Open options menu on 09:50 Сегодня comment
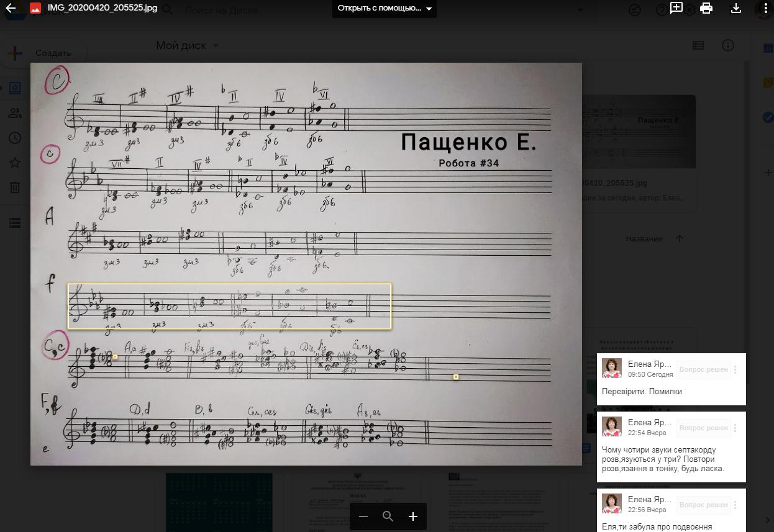This screenshot has width=774, height=532. coord(735,369)
